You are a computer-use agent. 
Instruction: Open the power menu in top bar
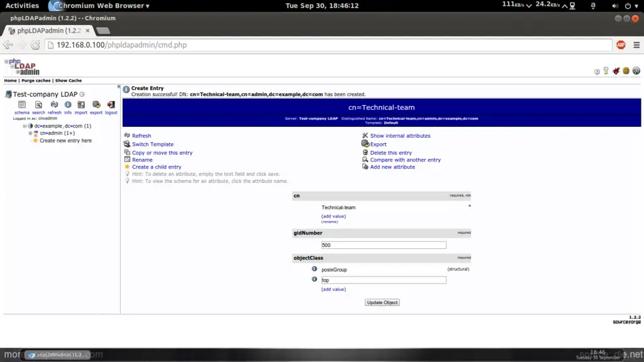point(630,6)
